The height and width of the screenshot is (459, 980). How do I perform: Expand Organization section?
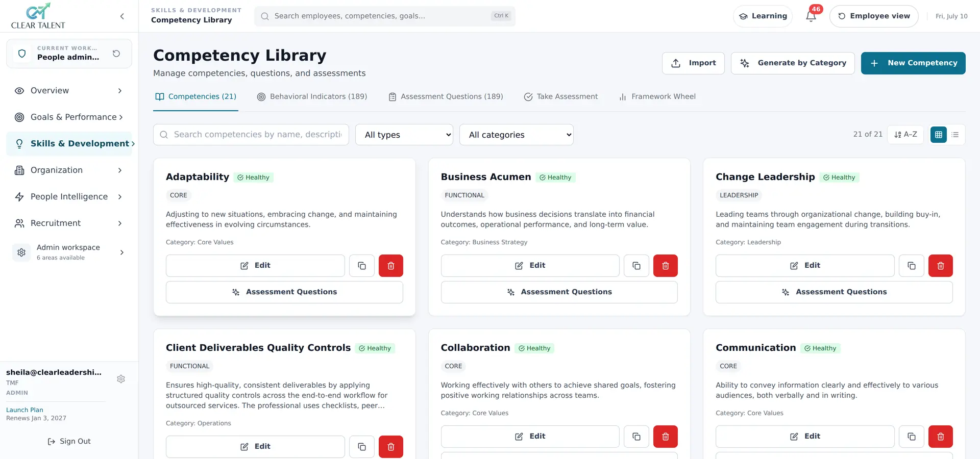click(x=69, y=170)
